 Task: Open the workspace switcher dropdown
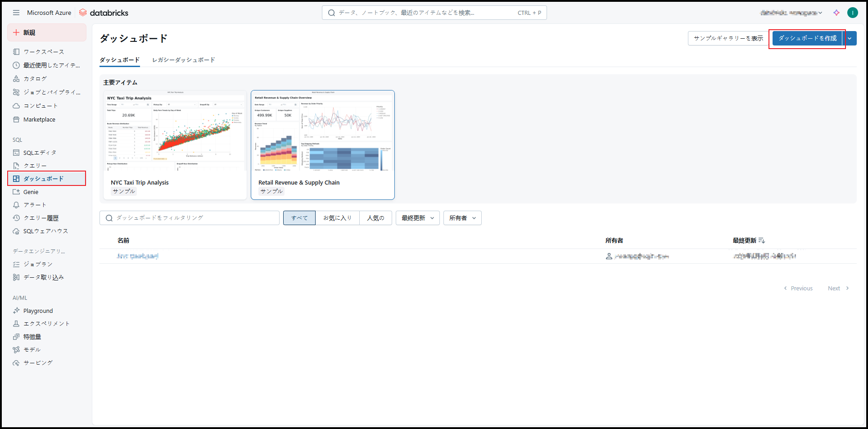click(x=791, y=13)
